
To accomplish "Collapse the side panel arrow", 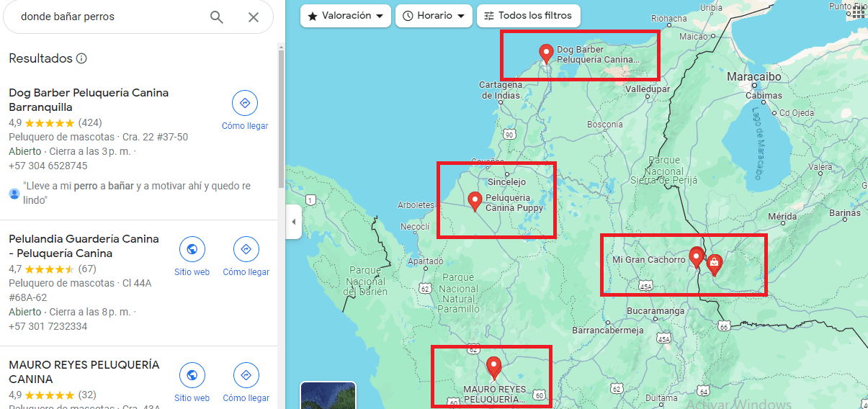I will (293, 222).
